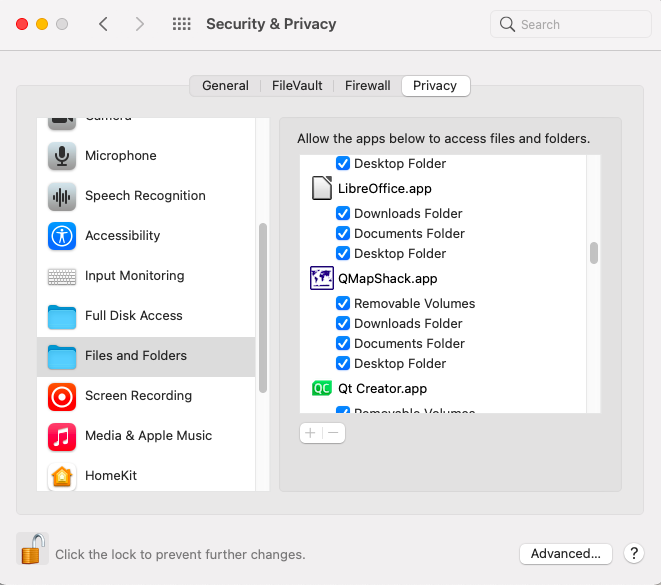Click the LibreOffice.app name
Screen dimensions: 661x585
tap(384, 189)
